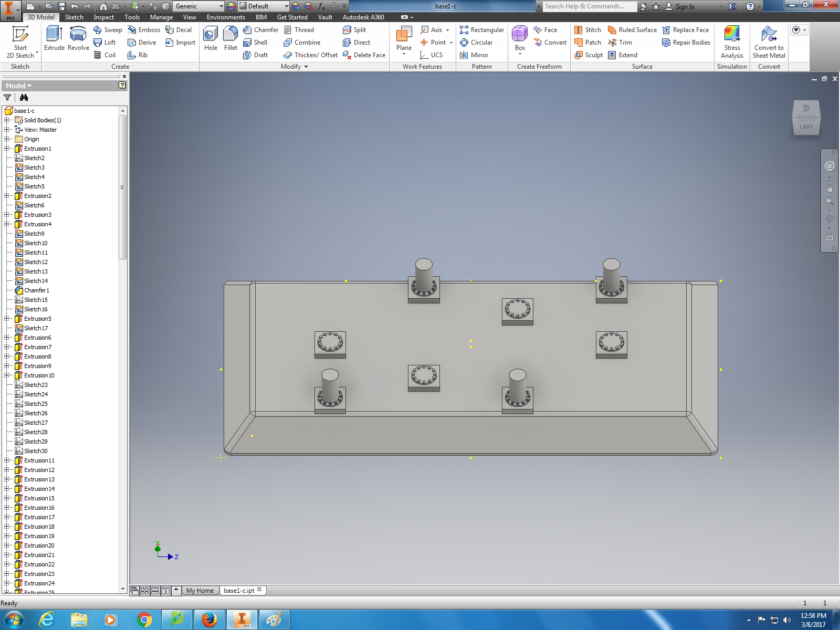
Task: Click the Search Help & Commands field
Action: click(589, 6)
